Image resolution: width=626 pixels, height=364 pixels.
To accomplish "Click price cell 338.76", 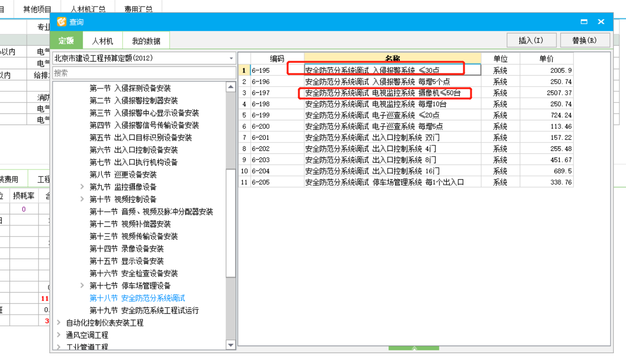I will 547,182.
